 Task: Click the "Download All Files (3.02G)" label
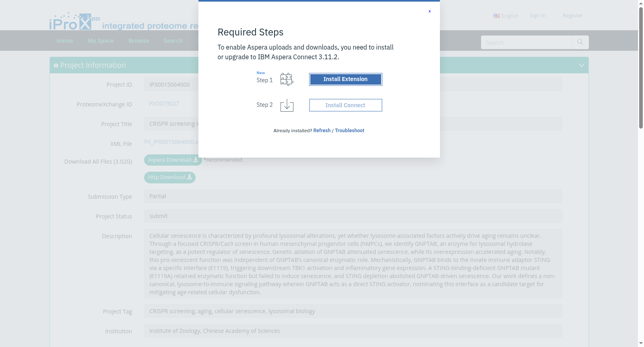(98, 162)
